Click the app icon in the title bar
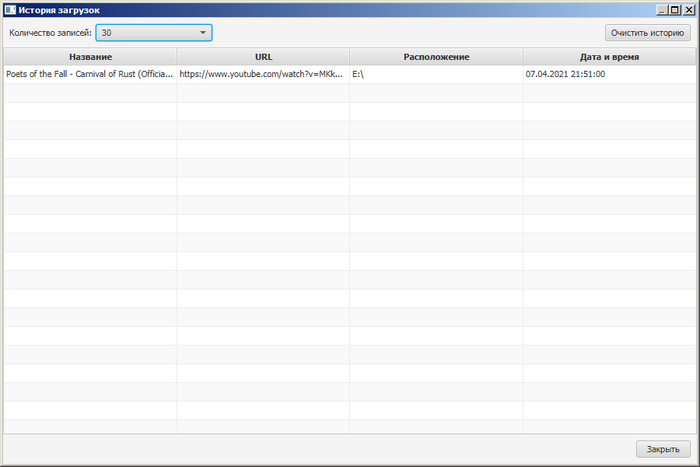 click(10, 10)
